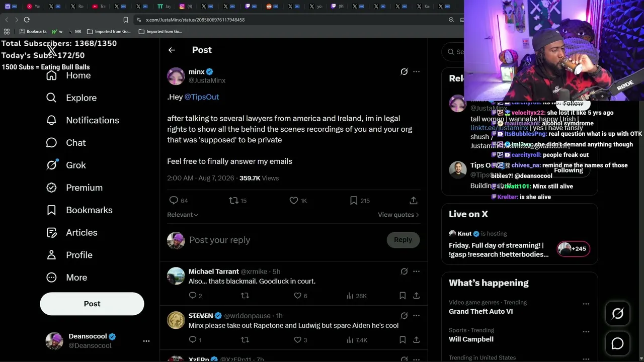
Task: Open the Bookmarks folder in bookmarks bar
Action: (33, 31)
